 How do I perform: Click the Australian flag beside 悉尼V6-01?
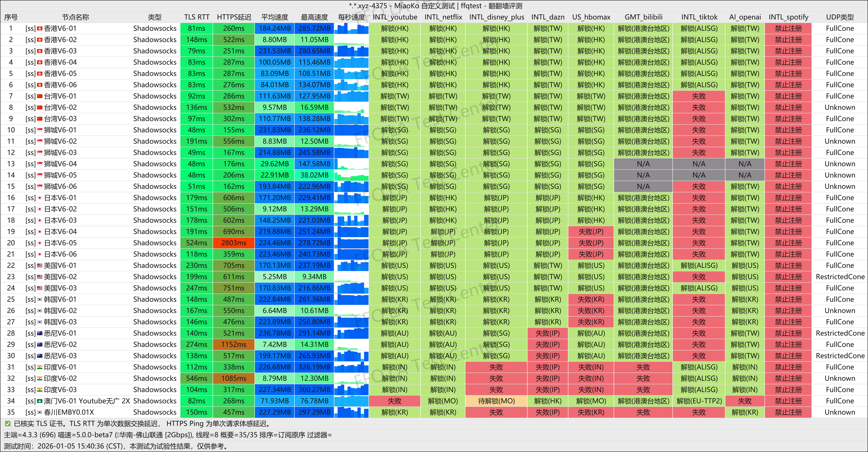40,333
